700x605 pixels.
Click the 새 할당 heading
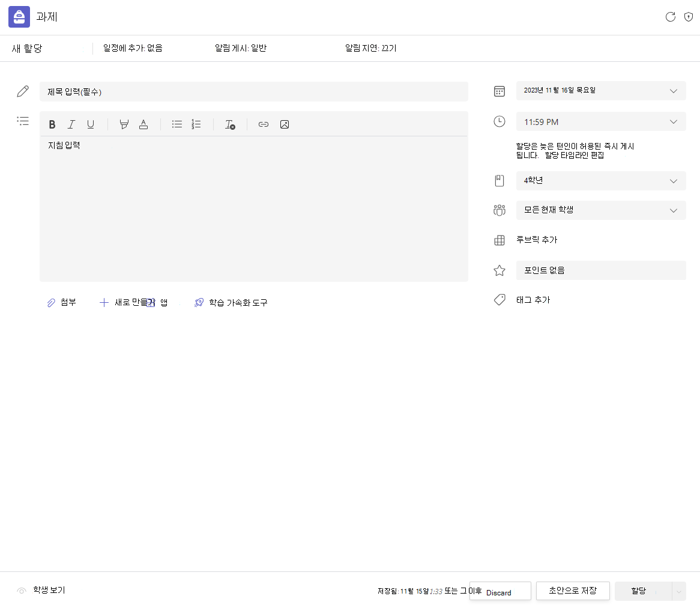tap(27, 48)
